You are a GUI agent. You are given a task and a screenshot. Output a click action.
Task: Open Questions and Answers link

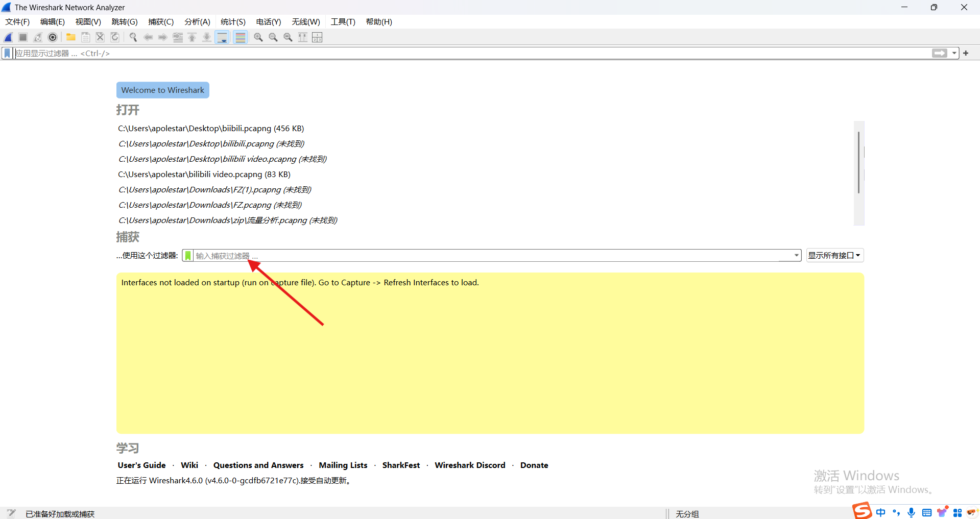click(258, 465)
